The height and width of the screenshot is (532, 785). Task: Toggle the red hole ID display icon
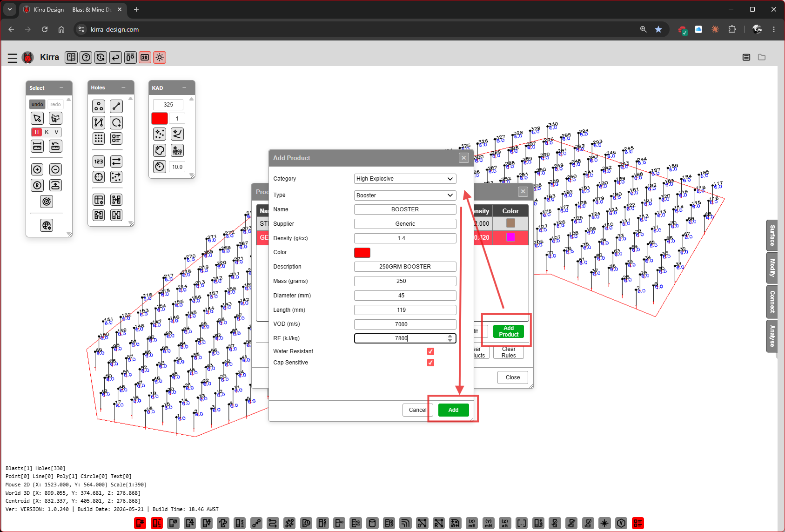click(x=140, y=523)
